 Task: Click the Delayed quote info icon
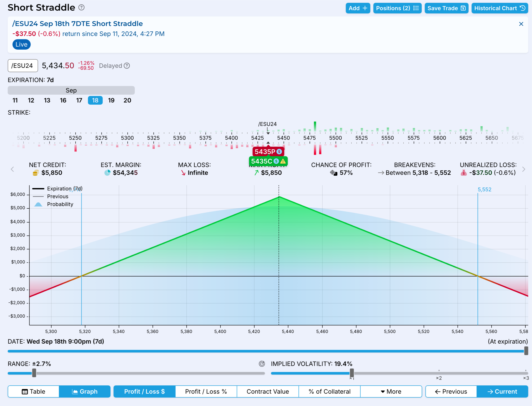[x=127, y=66]
